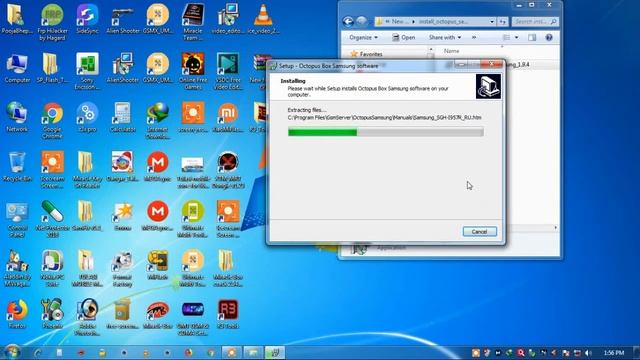Viewport: 640px width, 360px height.
Task: Select Favorites in the Explorer navigation pane
Action: (x=367, y=54)
